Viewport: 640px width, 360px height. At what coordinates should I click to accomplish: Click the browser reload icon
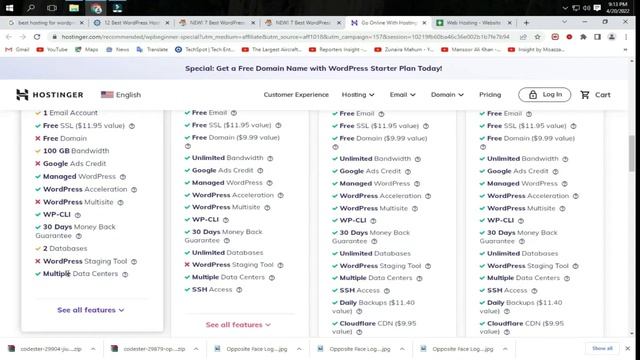pyautogui.click(x=37, y=37)
